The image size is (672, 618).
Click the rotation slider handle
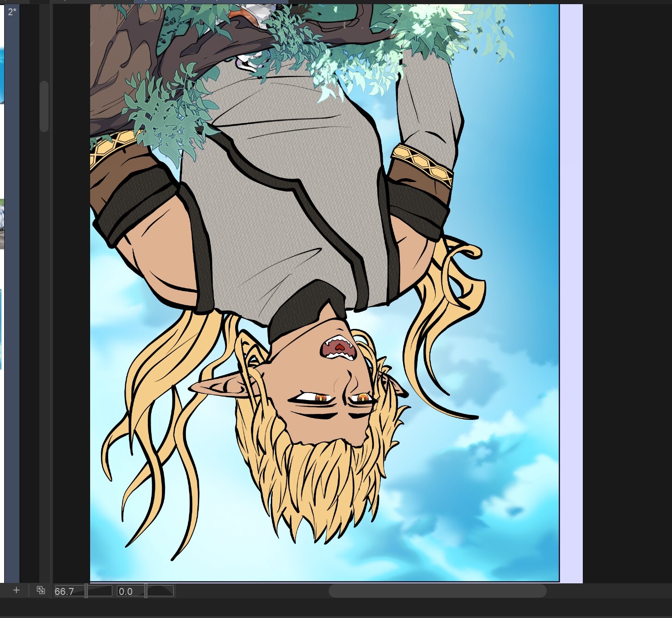coord(146,591)
